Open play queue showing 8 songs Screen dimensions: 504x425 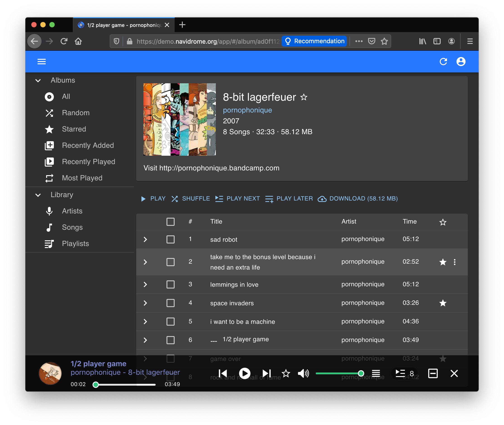point(405,373)
